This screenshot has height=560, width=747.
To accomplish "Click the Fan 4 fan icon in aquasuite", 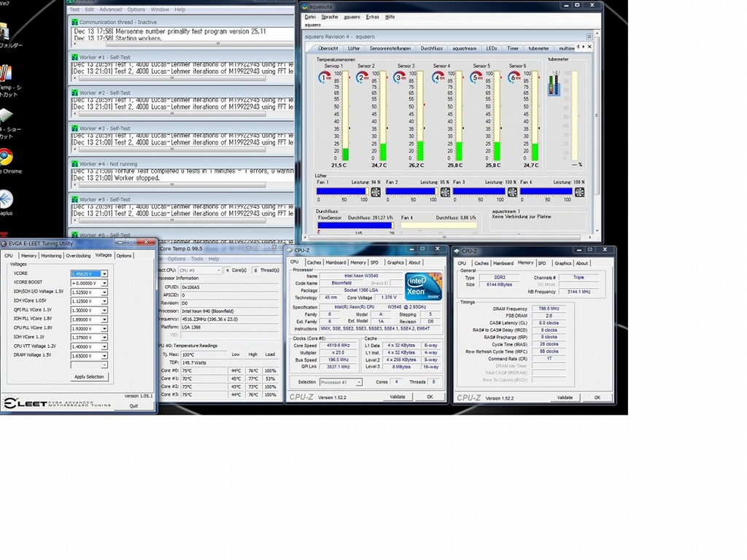I will [579, 192].
